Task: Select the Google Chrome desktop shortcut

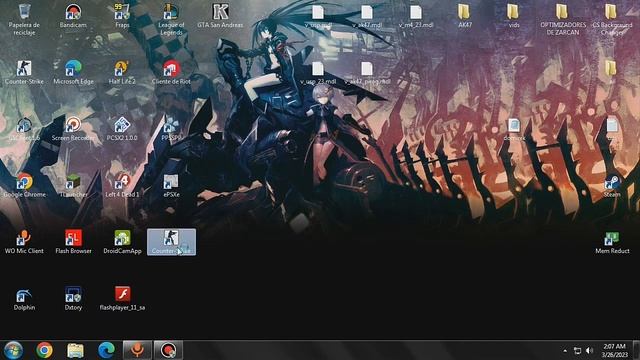Action: click(24, 186)
